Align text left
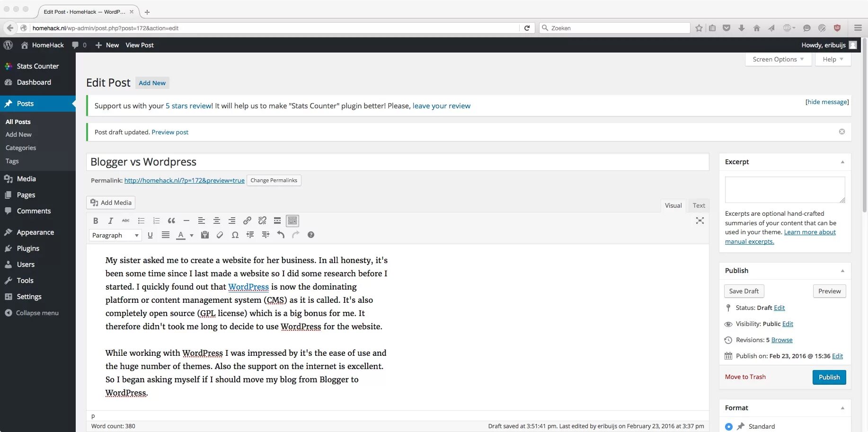This screenshot has height=432, width=868. (202, 220)
